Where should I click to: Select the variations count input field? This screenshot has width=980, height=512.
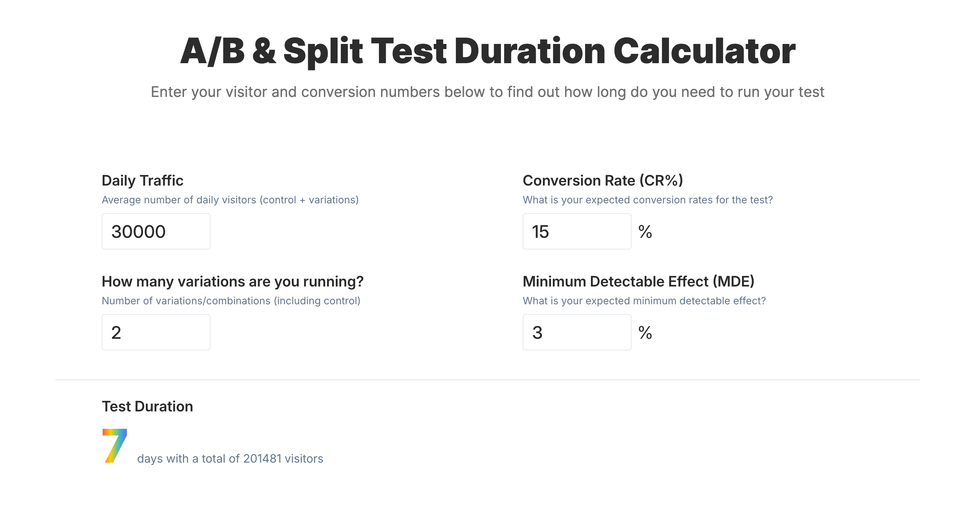tap(156, 332)
